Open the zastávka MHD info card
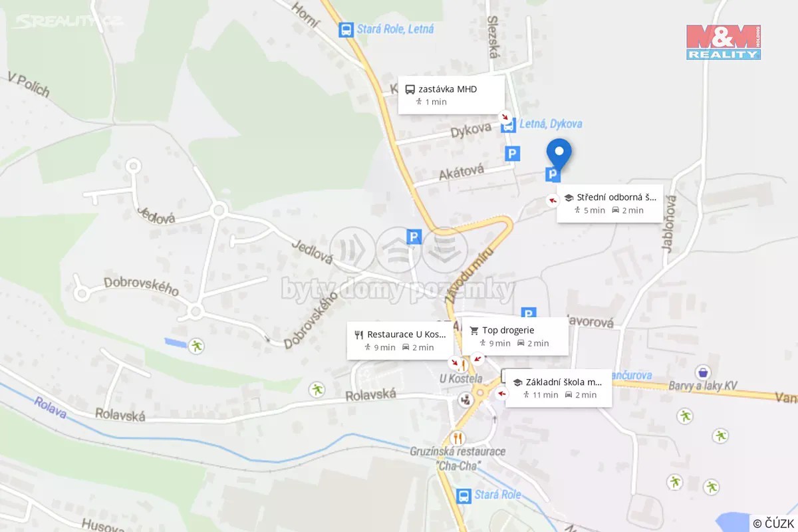The width and height of the screenshot is (798, 532). [450, 95]
